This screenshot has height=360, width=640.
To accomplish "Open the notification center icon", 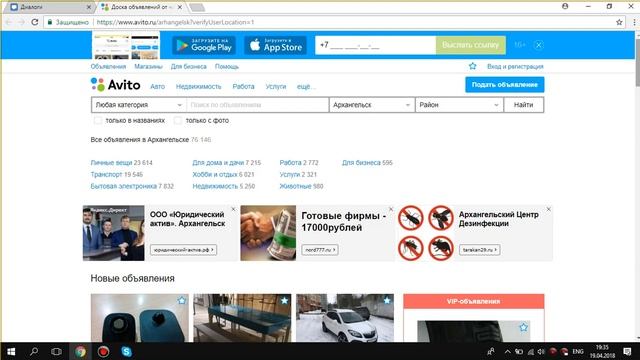I will point(627,351).
